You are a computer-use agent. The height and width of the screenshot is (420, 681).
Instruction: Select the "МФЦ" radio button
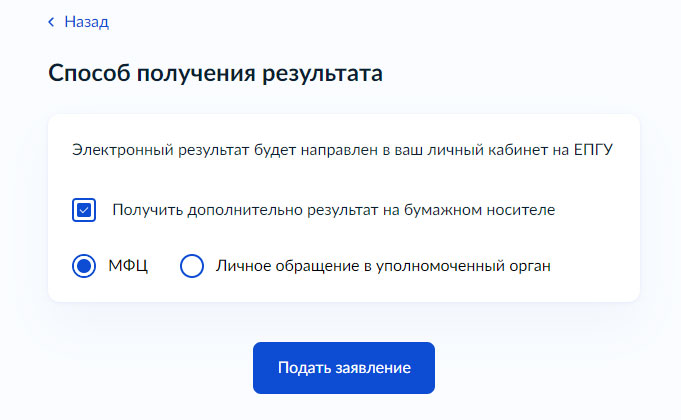84,266
